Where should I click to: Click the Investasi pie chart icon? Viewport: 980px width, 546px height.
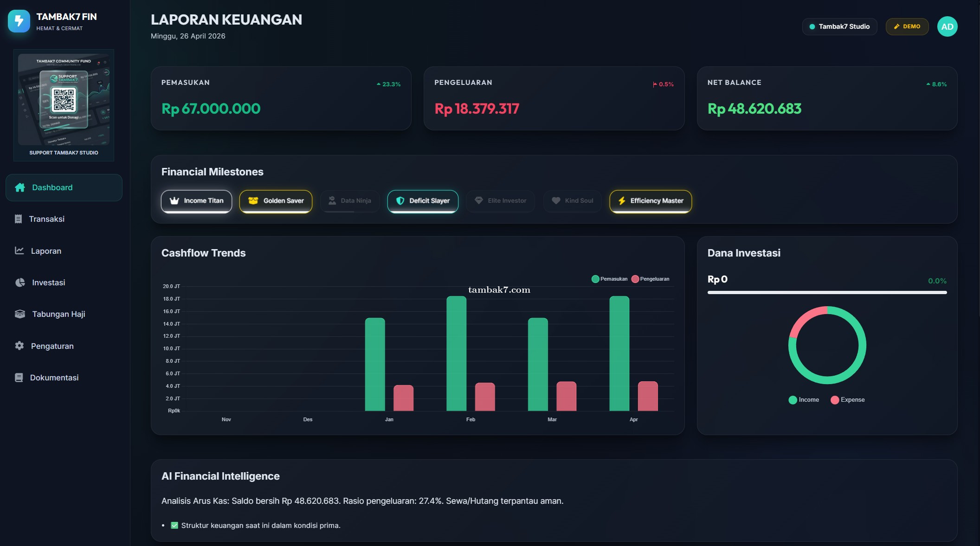tap(20, 283)
